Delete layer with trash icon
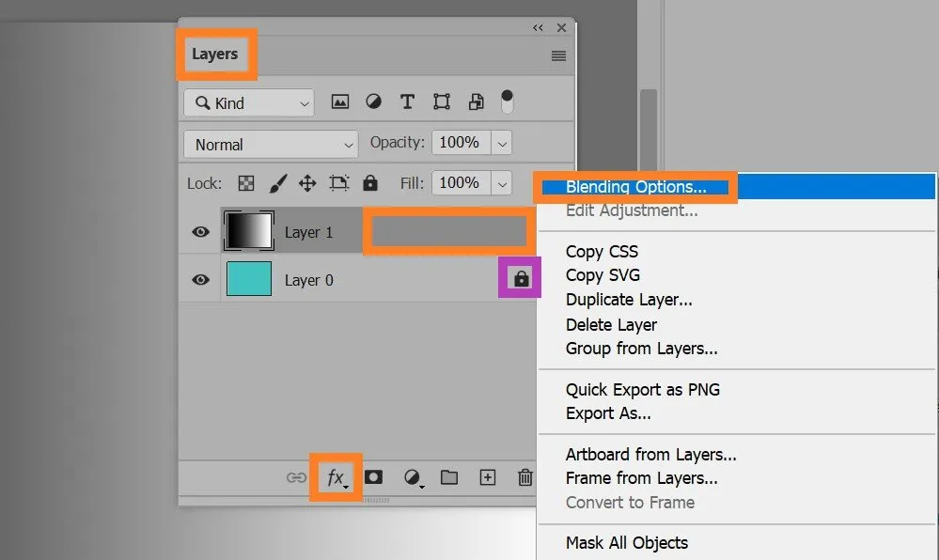 click(525, 477)
